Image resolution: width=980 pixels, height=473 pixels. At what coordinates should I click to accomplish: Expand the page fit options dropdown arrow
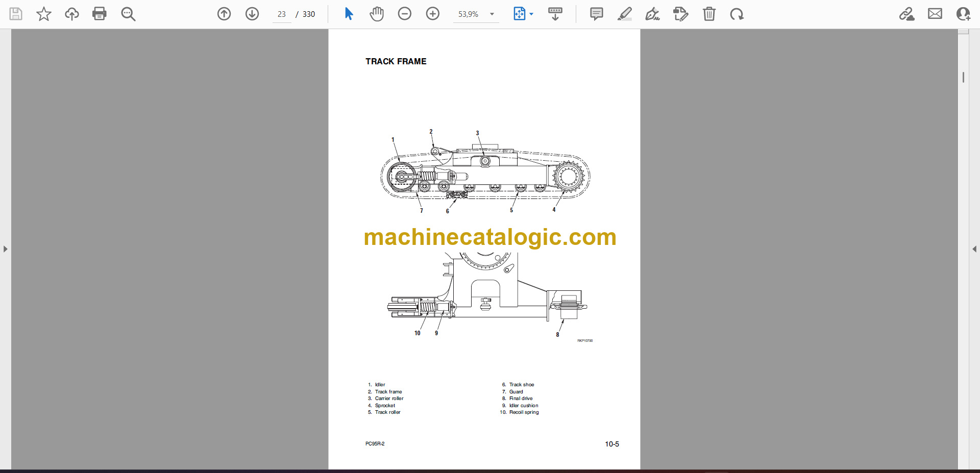(x=531, y=14)
